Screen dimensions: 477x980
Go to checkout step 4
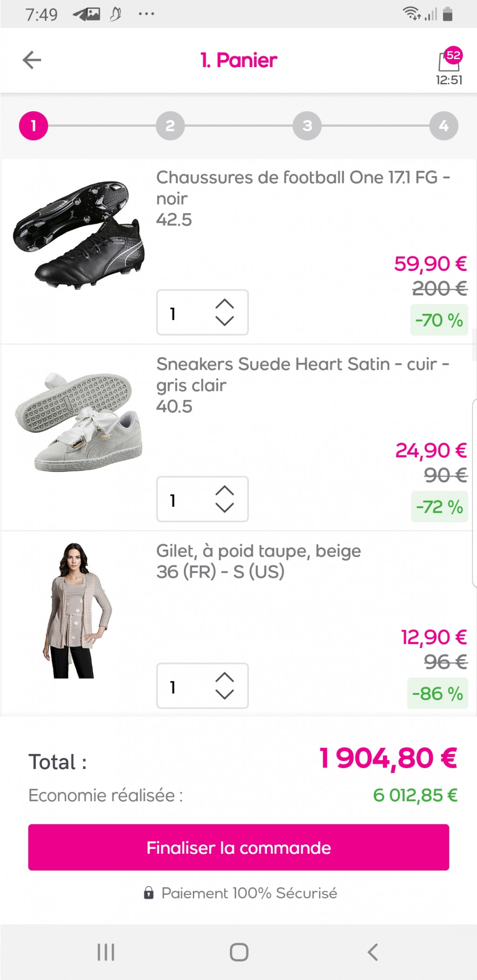[x=443, y=126]
